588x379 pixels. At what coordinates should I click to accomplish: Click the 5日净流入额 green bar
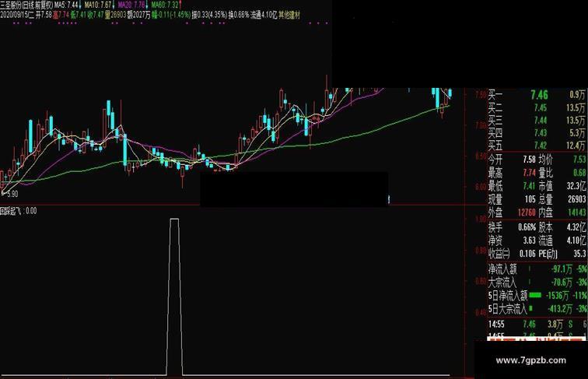coord(535,295)
